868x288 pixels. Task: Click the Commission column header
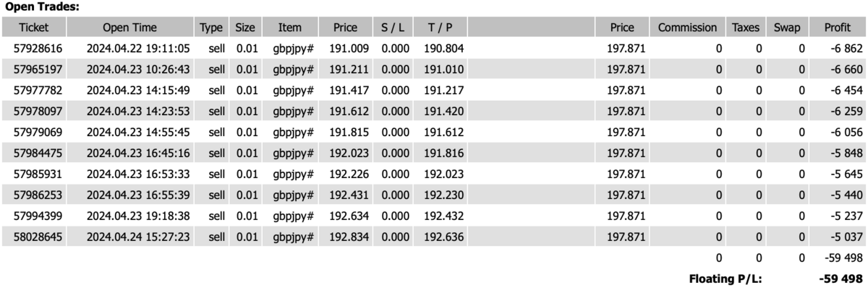coord(687,27)
